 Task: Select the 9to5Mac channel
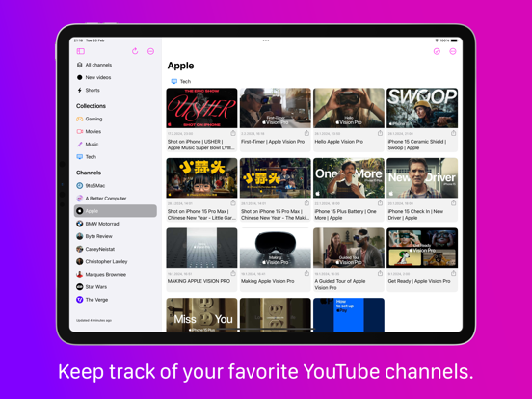coord(116,186)
